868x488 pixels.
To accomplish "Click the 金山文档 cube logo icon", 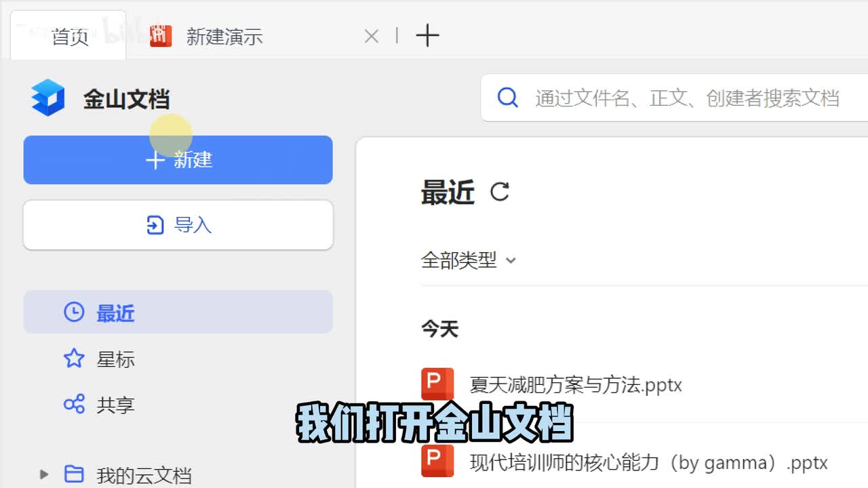I will [x=47, y=98].
